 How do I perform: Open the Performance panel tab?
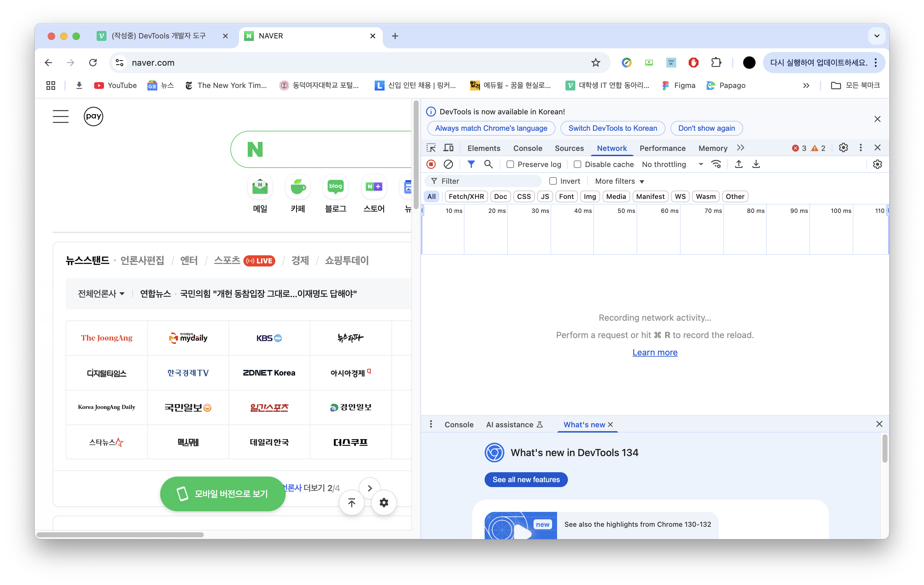click(x=662, y=148)
